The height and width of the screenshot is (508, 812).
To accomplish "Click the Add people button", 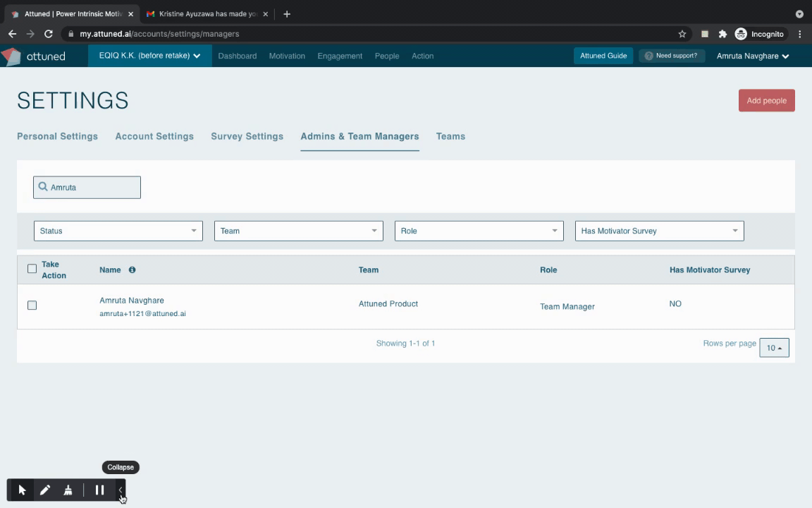I will tap(766, 101).
